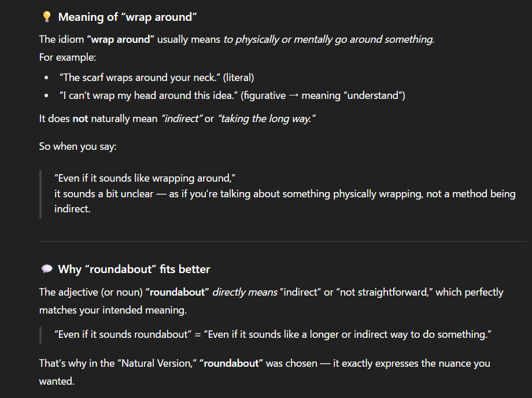Select the scarf example bullet line
This screenshot has height=398, width=532.
pyautogui.click(x=156, y=78)
